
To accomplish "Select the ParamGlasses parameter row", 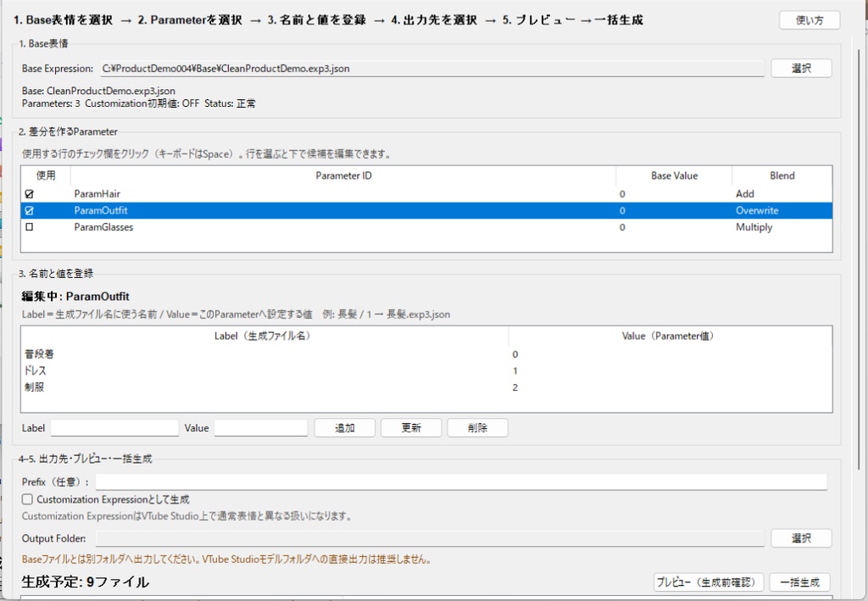I will [426, 227].
